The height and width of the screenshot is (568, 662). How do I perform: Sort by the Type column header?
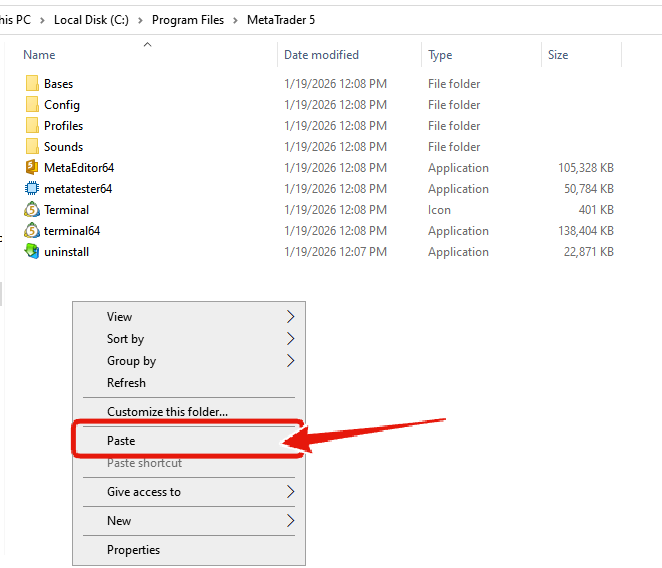click(440, 55)
